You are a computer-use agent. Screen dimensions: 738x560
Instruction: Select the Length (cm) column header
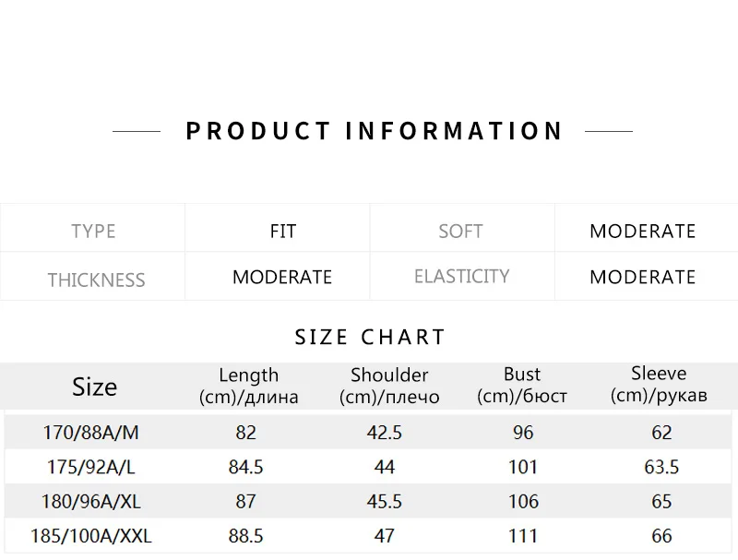click(x=248, y=386)
